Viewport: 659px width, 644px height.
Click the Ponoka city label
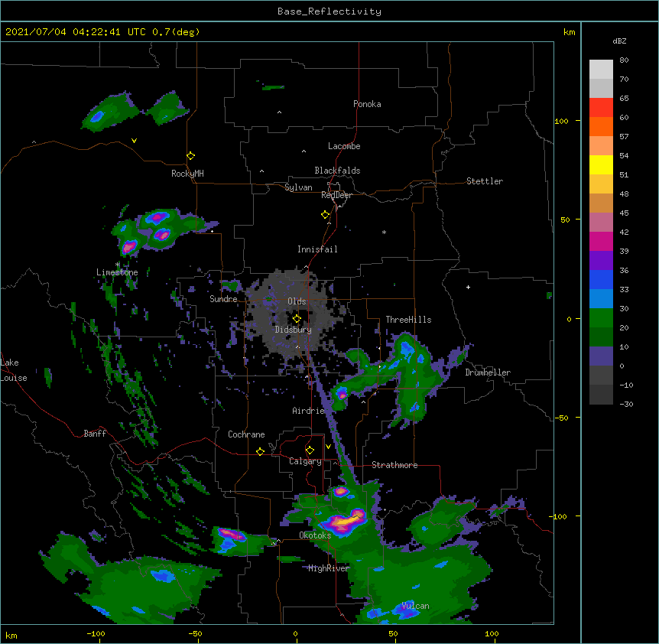(x=367, y=104)
